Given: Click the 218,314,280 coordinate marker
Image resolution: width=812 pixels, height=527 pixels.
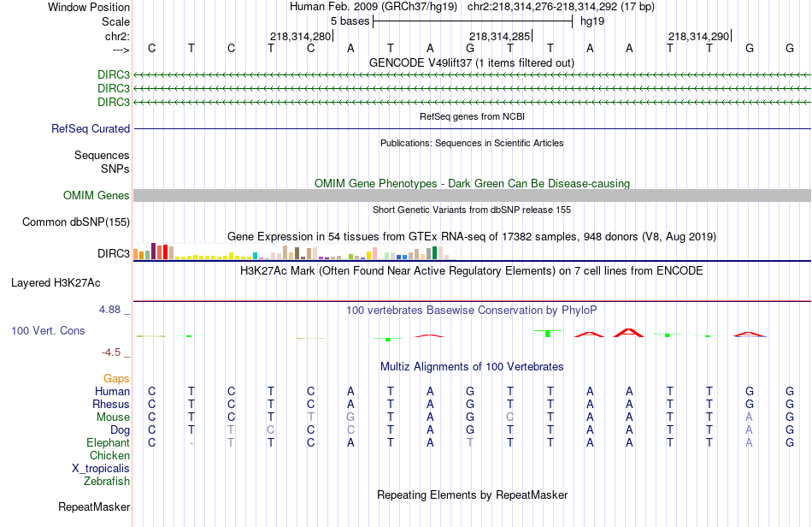Looking at the screenshot, I should coord(300,36).
